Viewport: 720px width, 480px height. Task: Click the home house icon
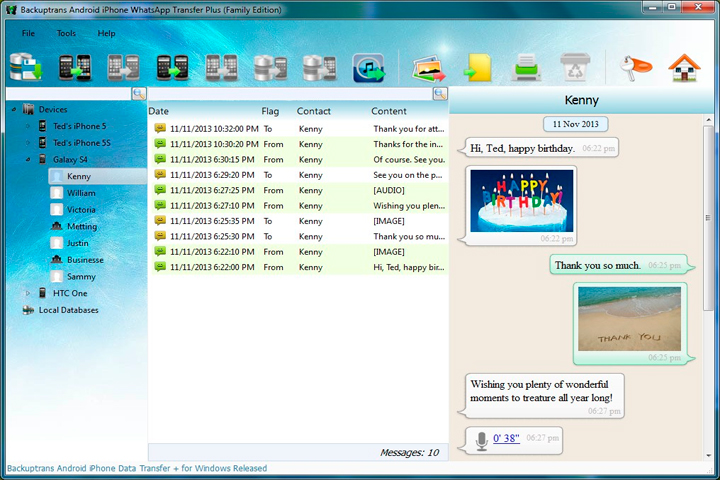click(684, 68)
